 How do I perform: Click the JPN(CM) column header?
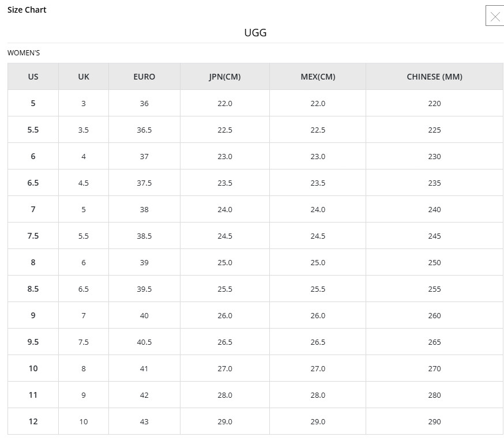pyautogui.click(x=225, y=77)
